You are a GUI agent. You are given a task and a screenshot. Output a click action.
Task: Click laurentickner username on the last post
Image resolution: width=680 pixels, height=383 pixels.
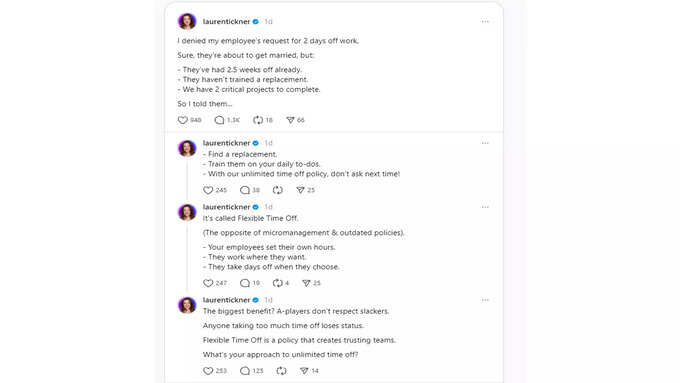pyautogui.click(x=226, y=300)
